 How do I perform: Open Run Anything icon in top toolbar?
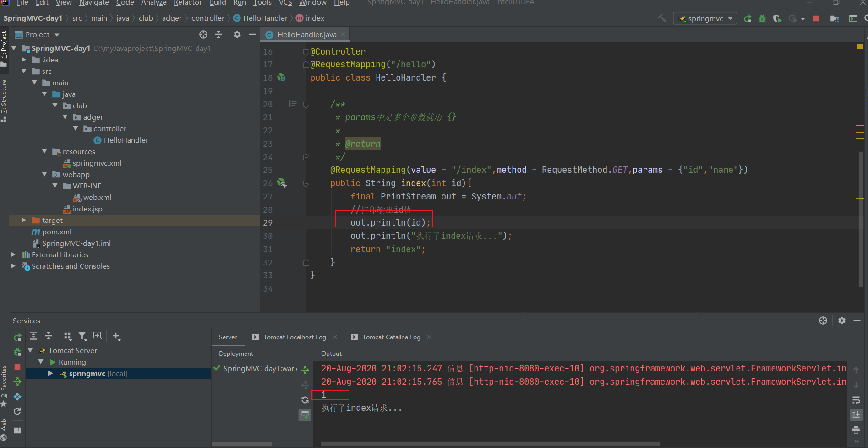853,18
